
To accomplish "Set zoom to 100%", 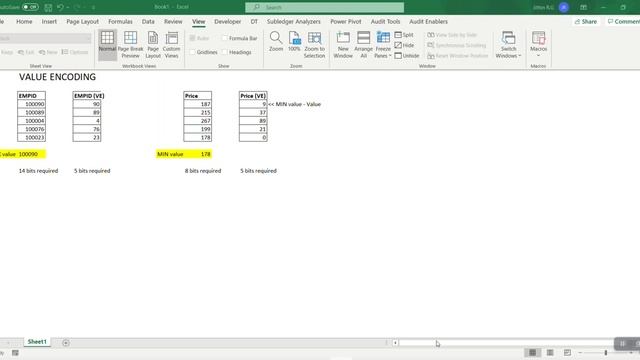I will click(294, 41).
